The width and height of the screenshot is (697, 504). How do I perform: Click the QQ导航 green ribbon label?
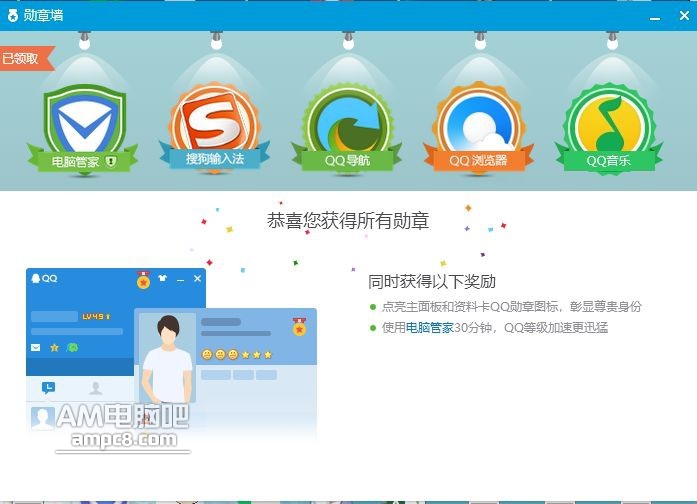click(x=347, y=160)
